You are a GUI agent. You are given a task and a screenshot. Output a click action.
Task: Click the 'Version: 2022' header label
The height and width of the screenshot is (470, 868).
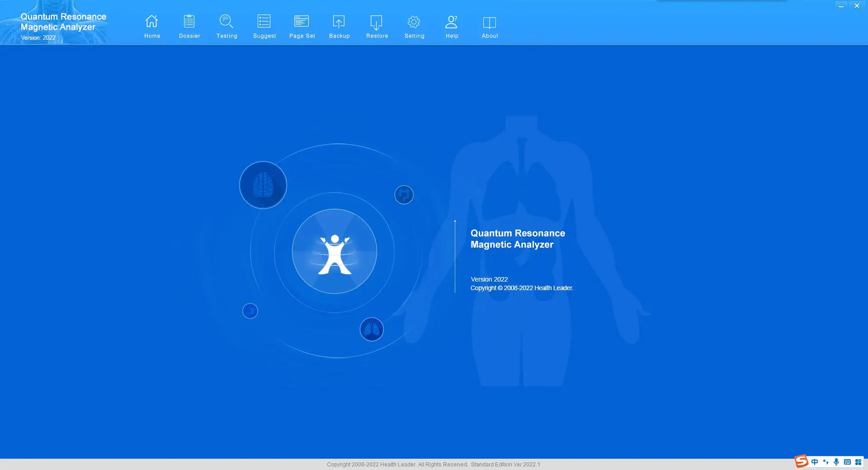[x=38, y=38]
